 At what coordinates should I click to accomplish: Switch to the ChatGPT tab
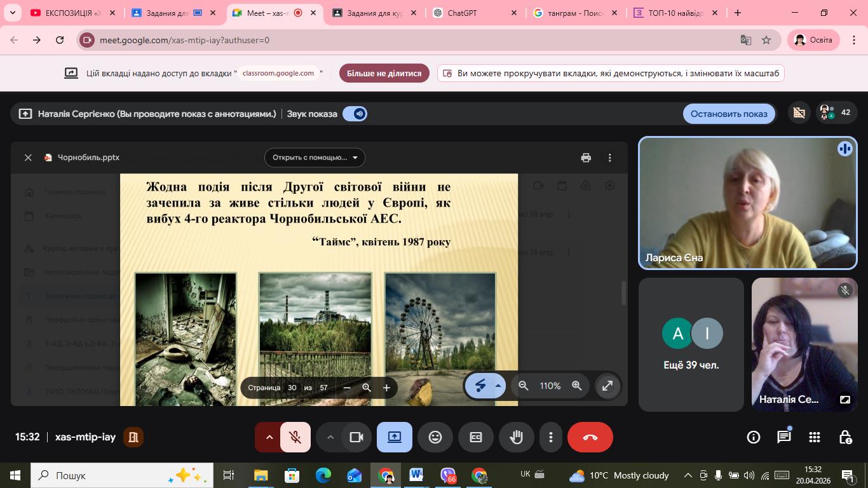470,13
